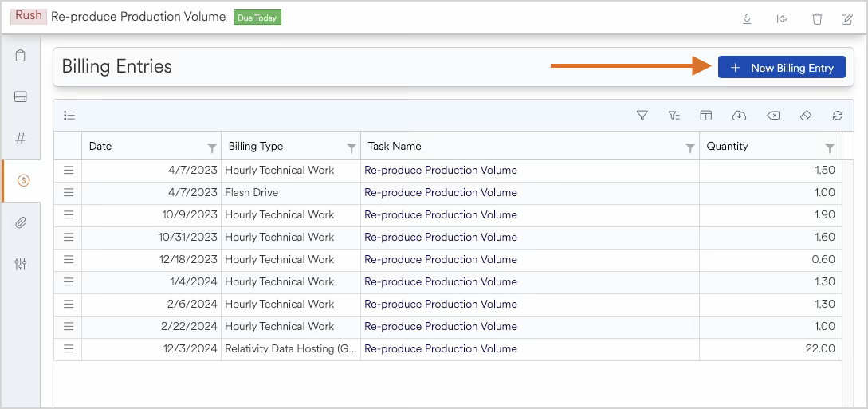Click the grid list menu icon
This screenshot has width=868, height=409.
tap(69, 115)
